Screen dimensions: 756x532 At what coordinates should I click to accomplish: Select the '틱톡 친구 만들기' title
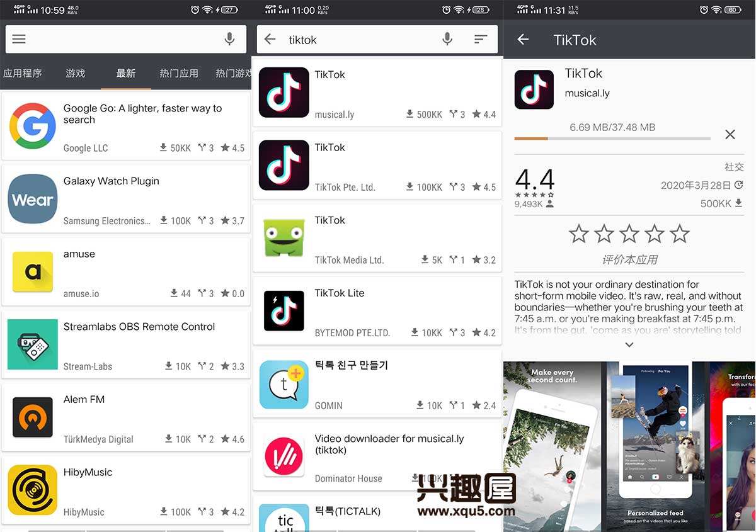(352, 365)
